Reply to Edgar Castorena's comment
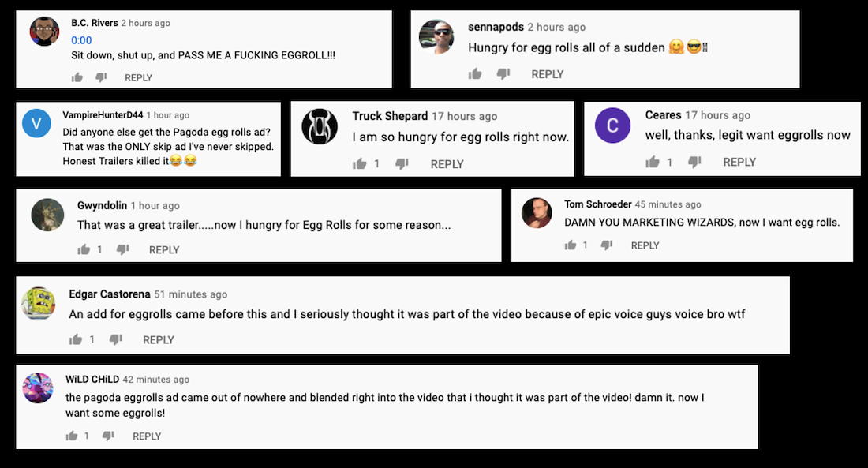868x468 pixels. (158, 339)
